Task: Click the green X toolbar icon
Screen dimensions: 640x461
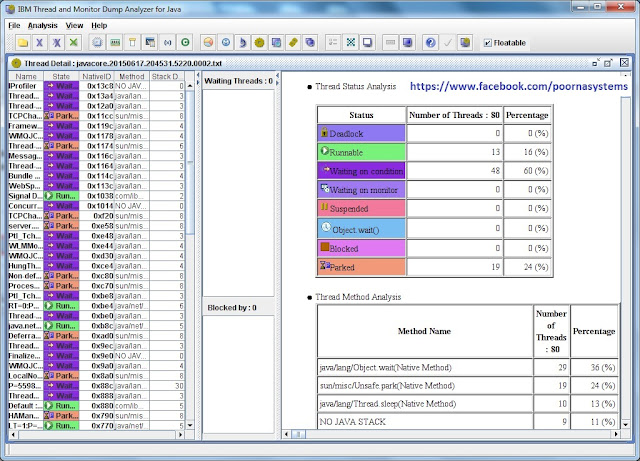Action: point(73,42)
